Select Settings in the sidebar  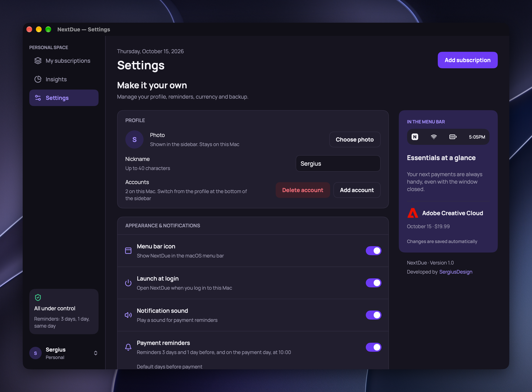click(x=64, y=98)
